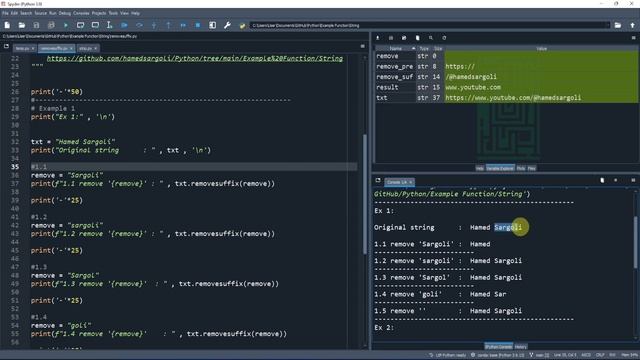Screen dimensions: 640x360
Task: Maximize current pane toolbar icon
Action: point(212,25)
